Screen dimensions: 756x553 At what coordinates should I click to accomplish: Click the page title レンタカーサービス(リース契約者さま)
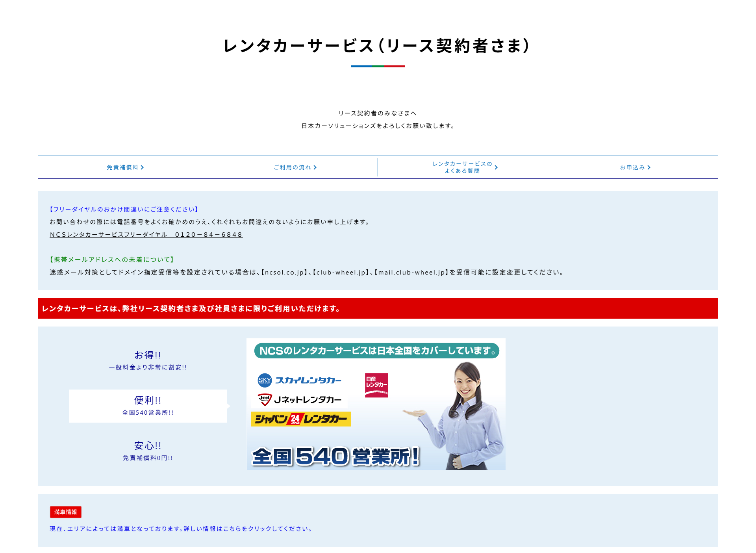click(x=378, y=46)
